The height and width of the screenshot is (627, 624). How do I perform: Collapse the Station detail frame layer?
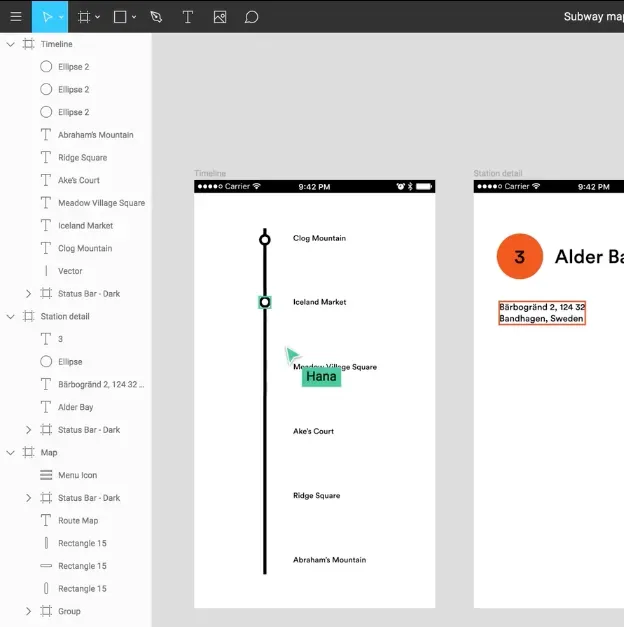[x=11, y=316]
